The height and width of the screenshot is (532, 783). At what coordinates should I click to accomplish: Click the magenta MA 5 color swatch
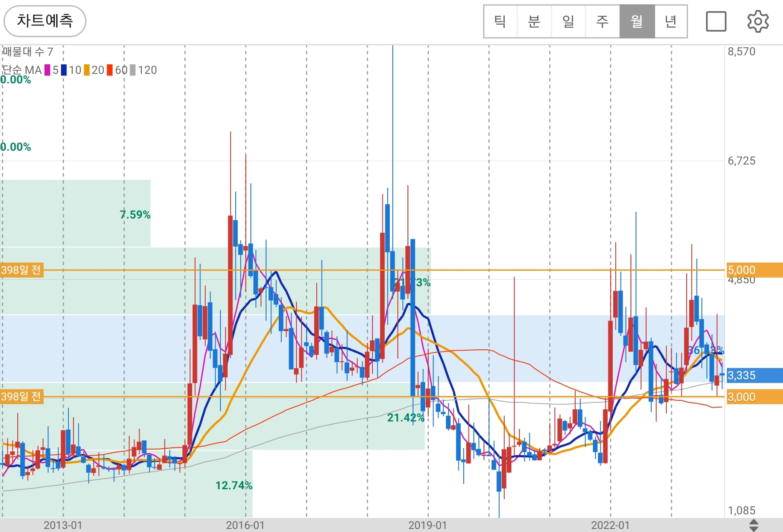pos(47,70)
